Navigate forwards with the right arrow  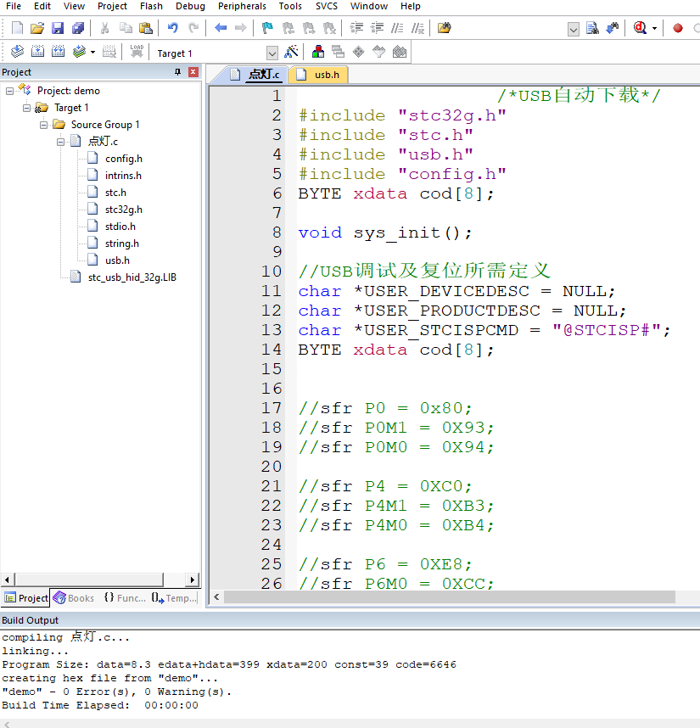point(240,28)
